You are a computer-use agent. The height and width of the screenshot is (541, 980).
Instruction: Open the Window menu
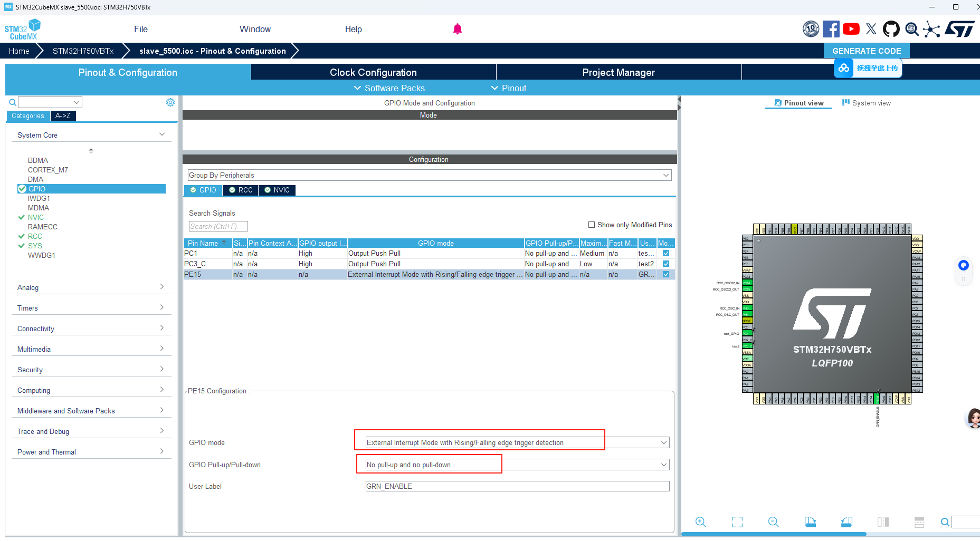[255, 29]
